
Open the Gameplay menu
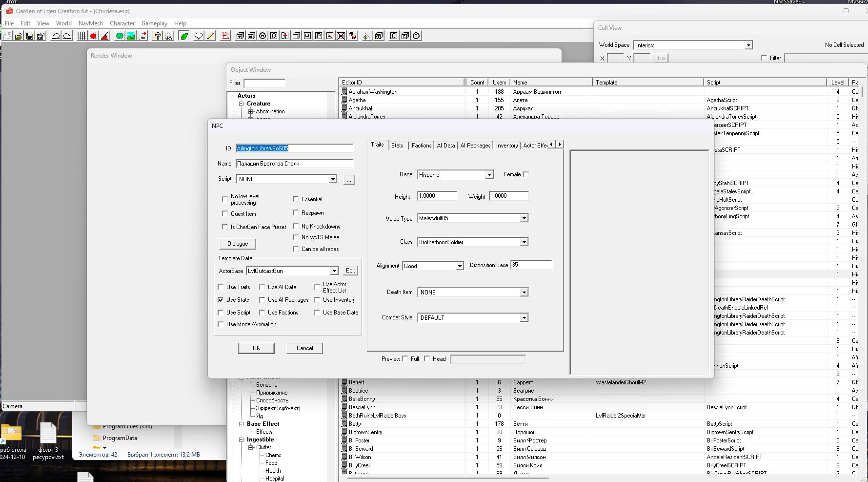[154, 23]
